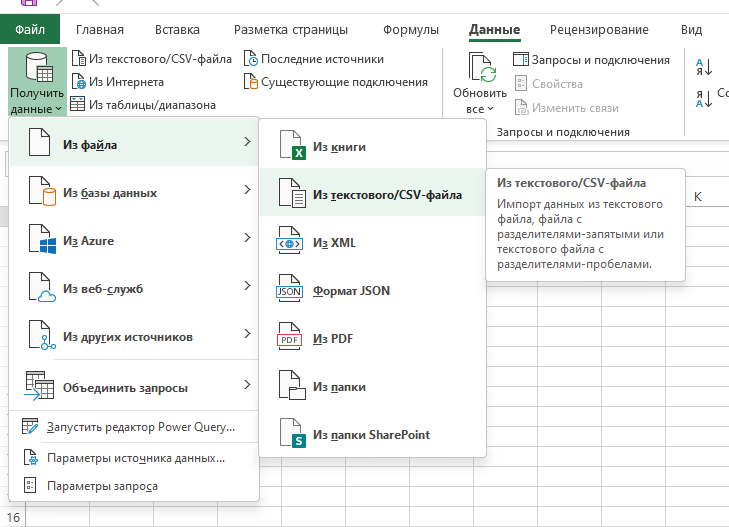
Task: Expand the Объединить запросы chevron
Action: point(247,384)
